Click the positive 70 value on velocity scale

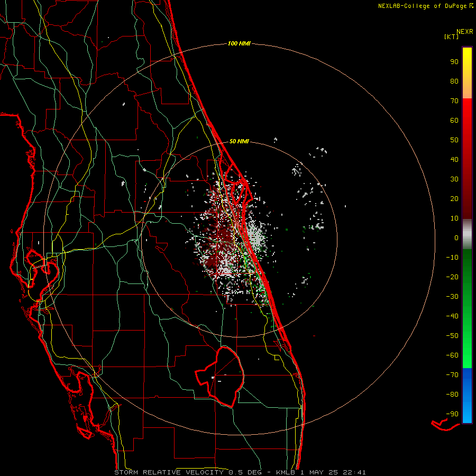454,101
